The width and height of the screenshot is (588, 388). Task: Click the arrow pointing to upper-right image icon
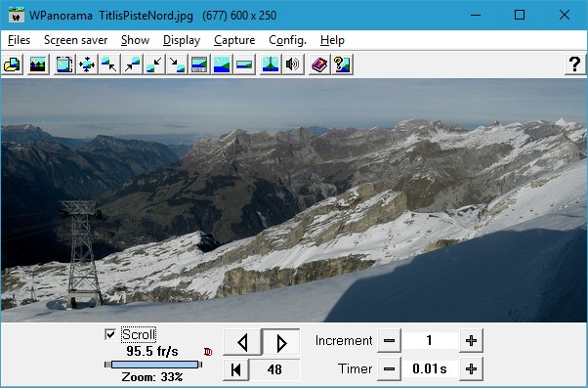[132, 65]
